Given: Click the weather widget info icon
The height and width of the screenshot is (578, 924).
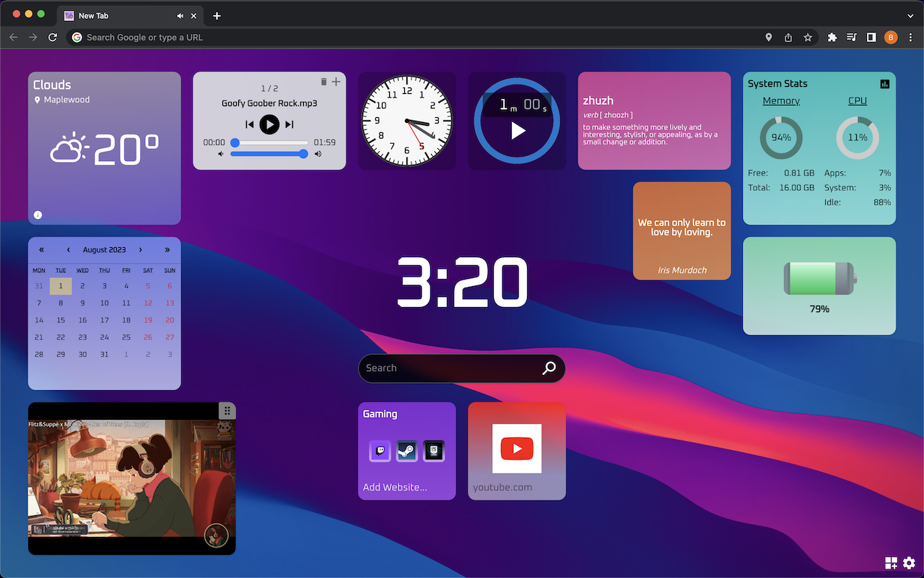Looking at the screenshot, I should click(38, 215).
